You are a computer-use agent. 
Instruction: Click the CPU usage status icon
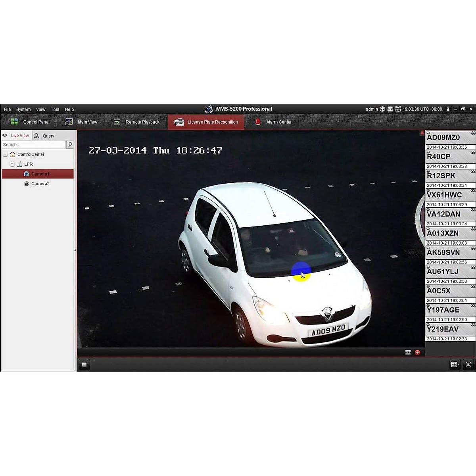(x=390, y=109)
